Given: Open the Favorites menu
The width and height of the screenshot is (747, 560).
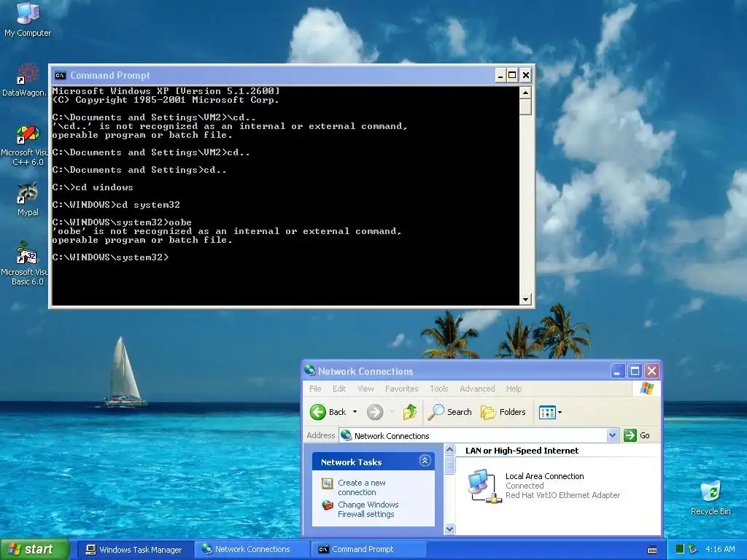Looking at the screenshot, I should click(402, 389).
